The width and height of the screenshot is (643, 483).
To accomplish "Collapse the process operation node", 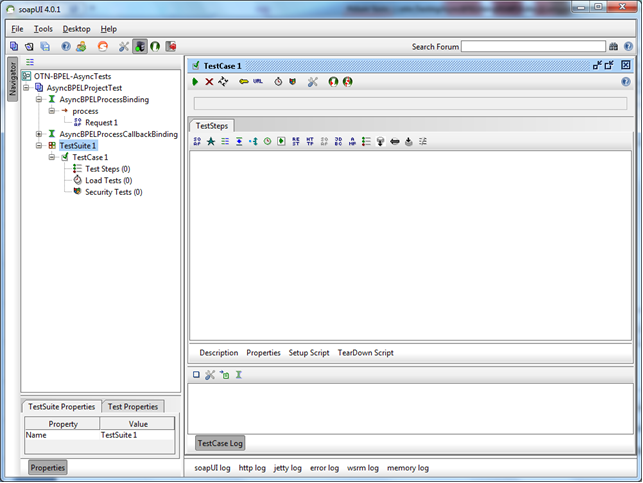I will pyautogui.click(x=52, y=111).
